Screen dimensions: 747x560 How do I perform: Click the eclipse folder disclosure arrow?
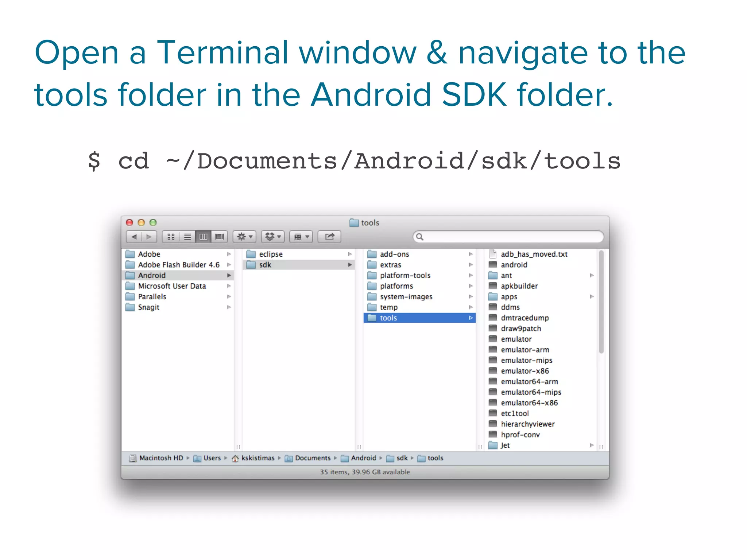point(350,254)
